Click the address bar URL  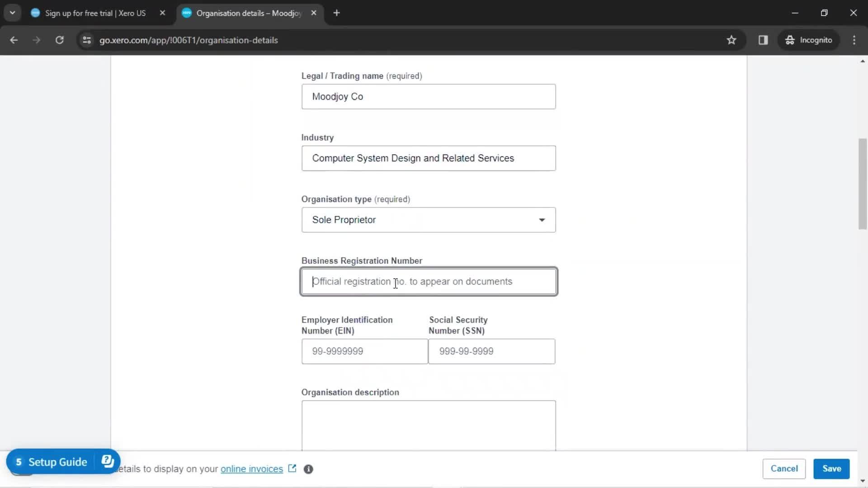[x=189, y=40]
